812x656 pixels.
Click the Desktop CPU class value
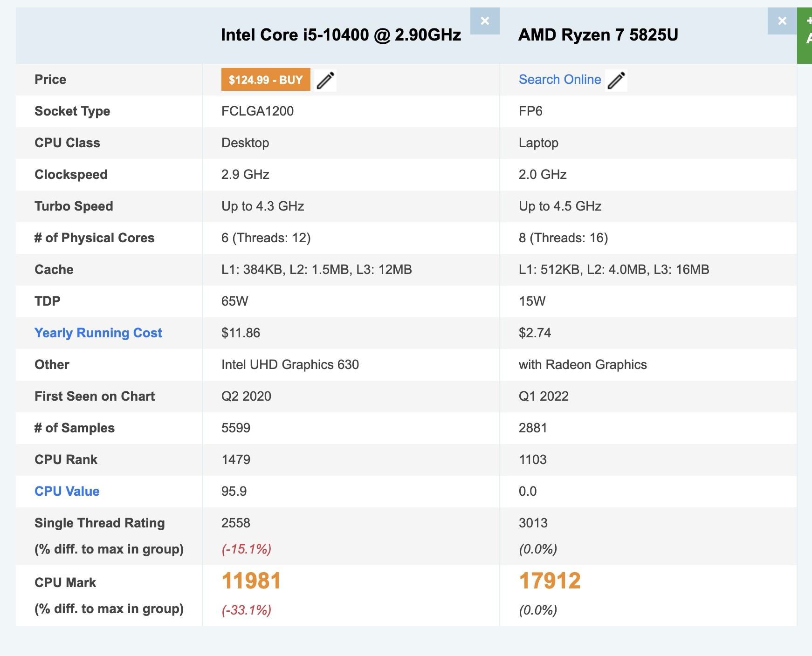[245, 143]
